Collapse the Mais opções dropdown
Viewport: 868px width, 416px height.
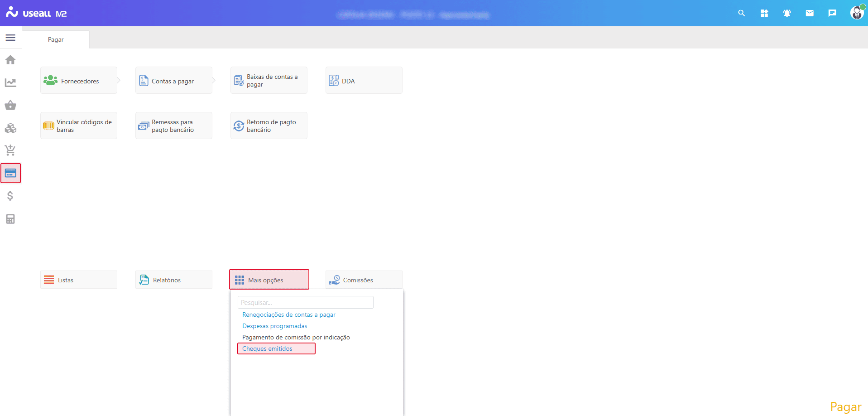[269, 280]
